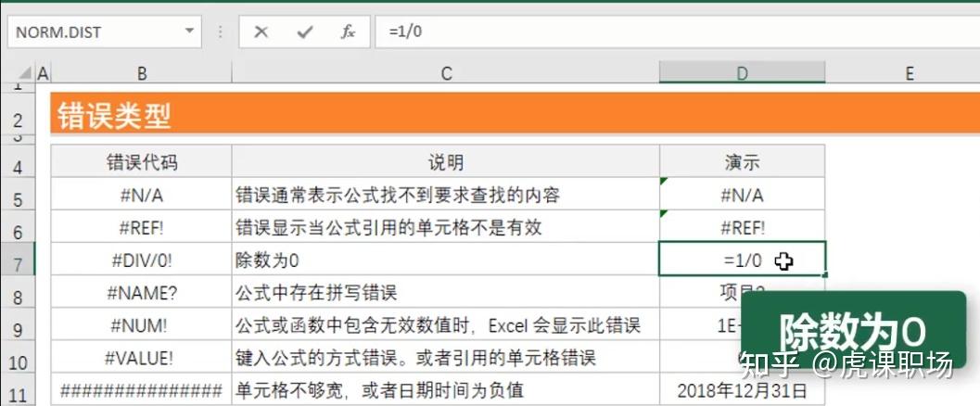Select the #DIV/0! cell in column B
This screenshot has width=980, height=406.
coord(141,260)
